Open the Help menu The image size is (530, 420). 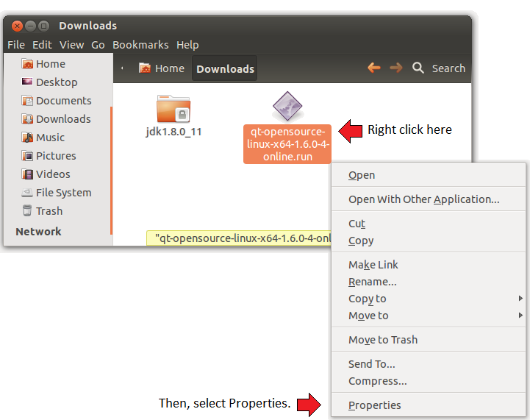point(187,45)
